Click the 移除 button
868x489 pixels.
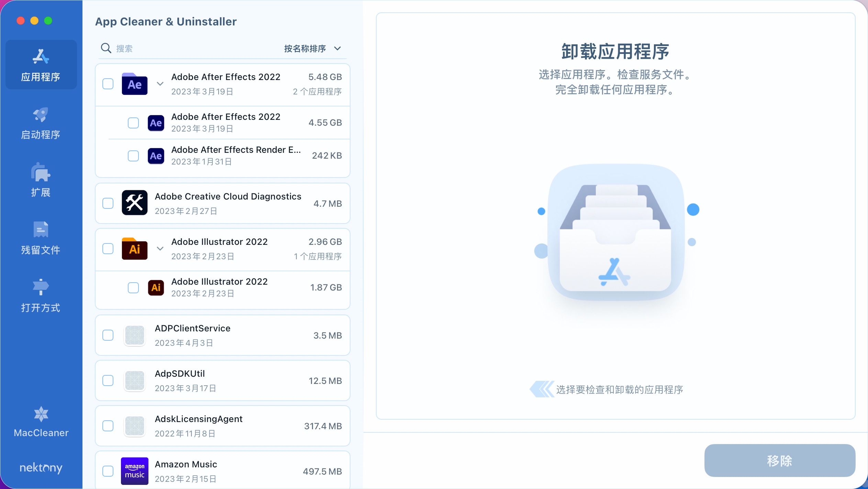(x=780, y=460)
